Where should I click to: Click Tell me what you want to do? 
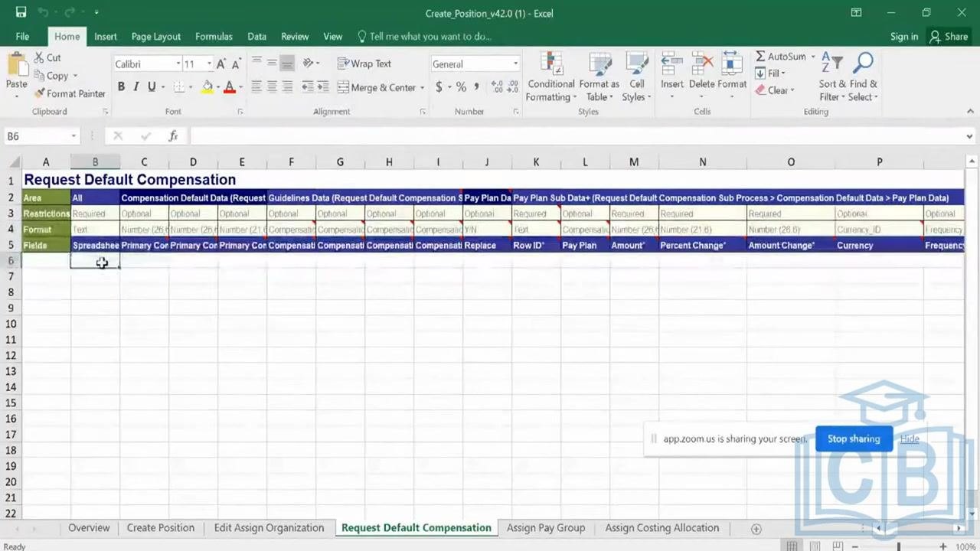coord(424,36)
